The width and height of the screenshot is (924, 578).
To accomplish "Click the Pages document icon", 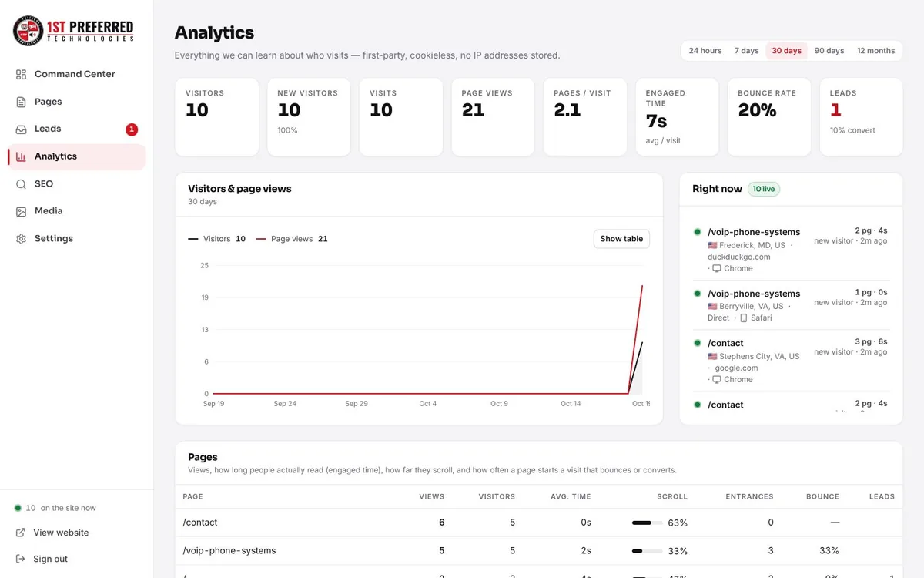I will tap(21, 102).
